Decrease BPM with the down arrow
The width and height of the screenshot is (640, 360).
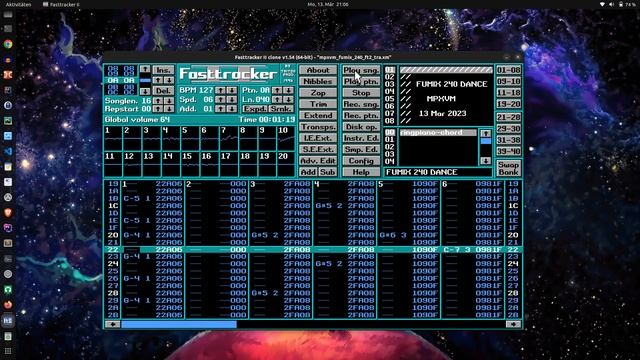(x=231, y=90)
